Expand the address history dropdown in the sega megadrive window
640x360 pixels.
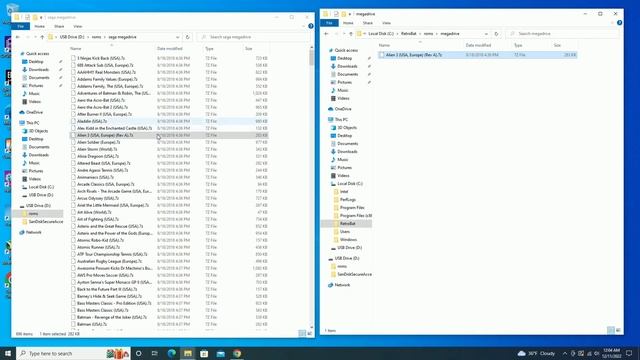178,37
